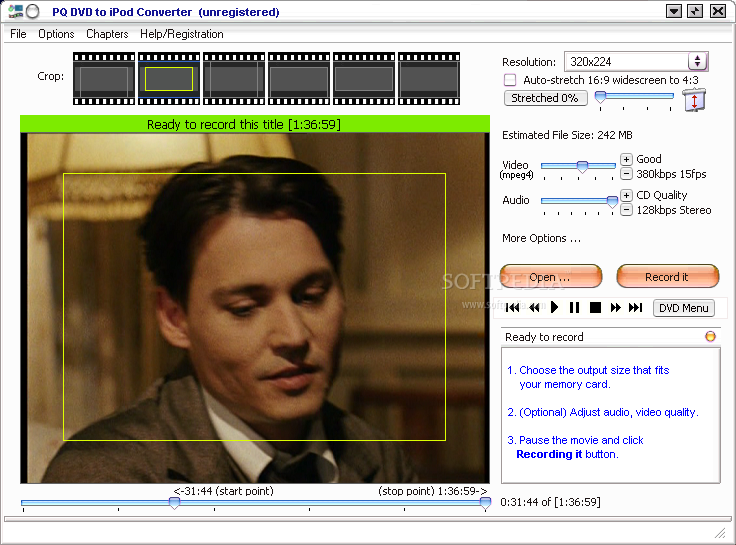This screenshot has height=545, width=736.
Task: Open More Options link
Action: click(x=541, y=238)
